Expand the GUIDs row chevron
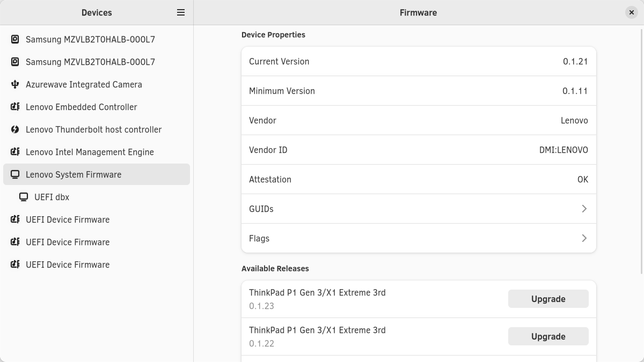 tap(584, 209)
